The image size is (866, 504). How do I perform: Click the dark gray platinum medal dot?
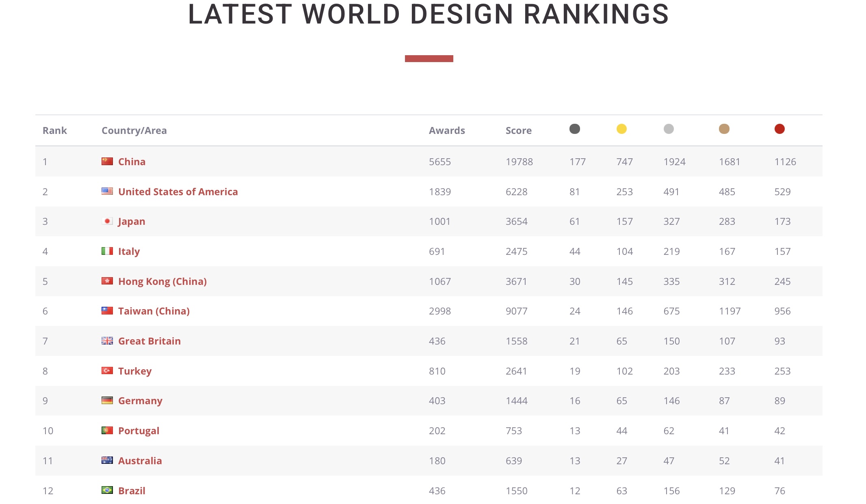(x=575, y=129)
